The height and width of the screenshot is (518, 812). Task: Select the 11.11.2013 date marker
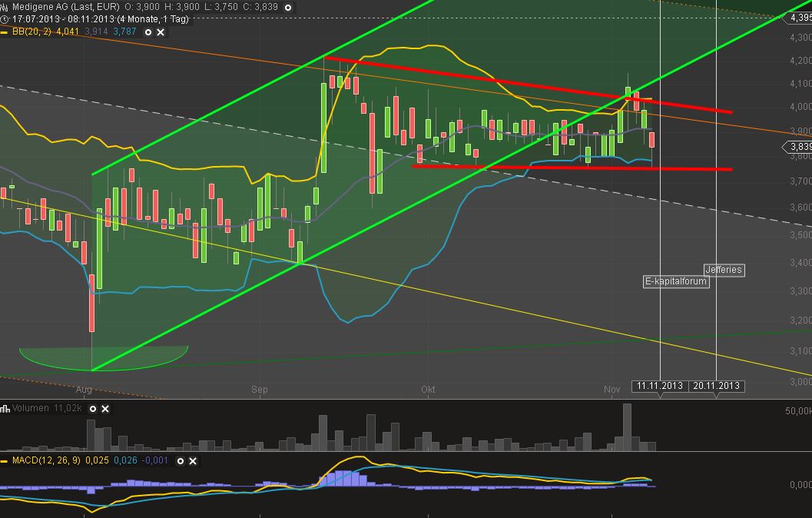coord(660,386)
